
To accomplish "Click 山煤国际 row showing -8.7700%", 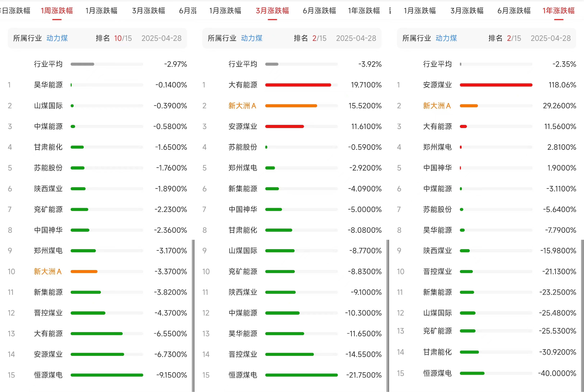I will pos(292,250).
